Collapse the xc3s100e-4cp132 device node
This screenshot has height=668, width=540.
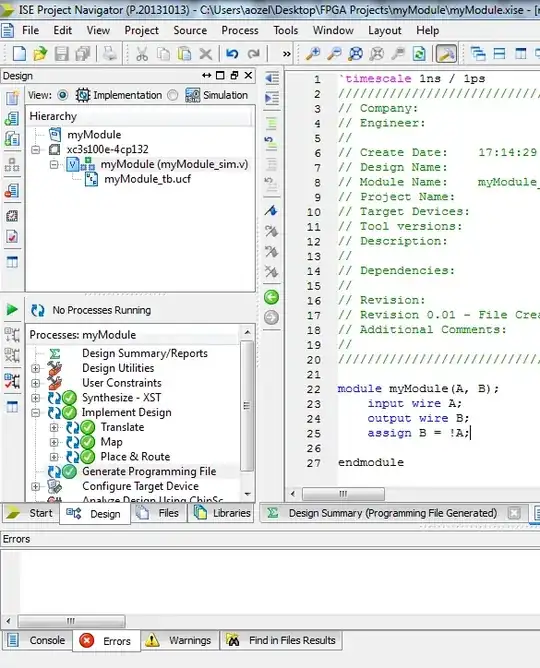pos(36,150)
